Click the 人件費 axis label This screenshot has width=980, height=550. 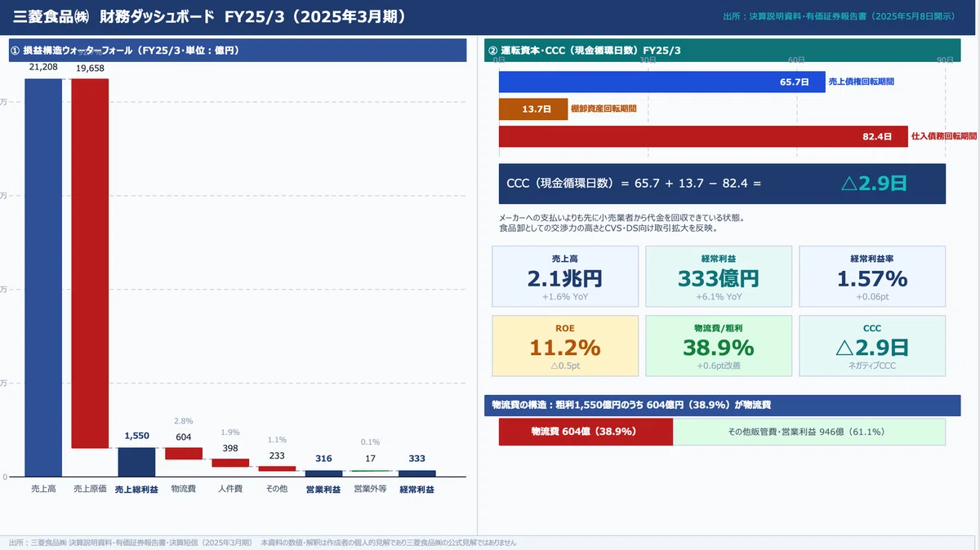pos(230,490)
